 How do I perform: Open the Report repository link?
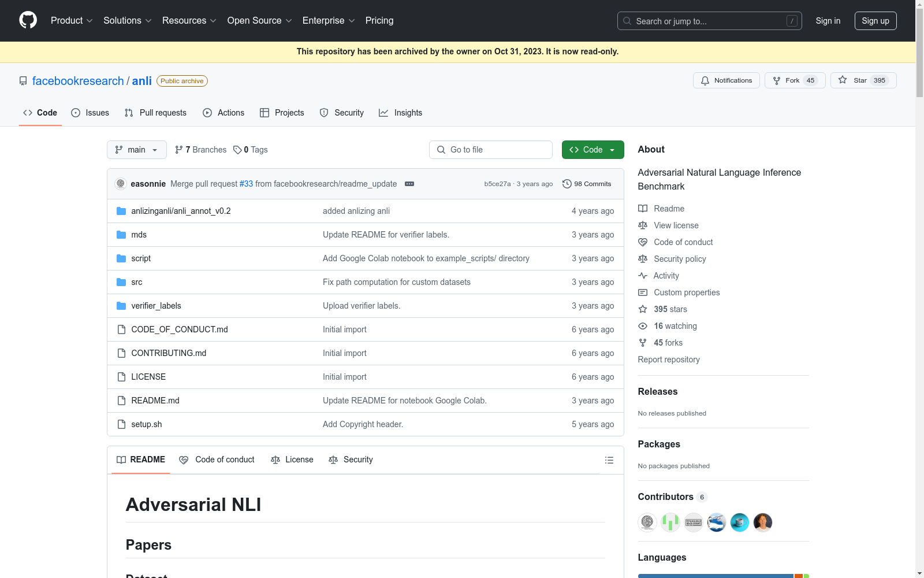pyautogui.click(x=669, y=360)
